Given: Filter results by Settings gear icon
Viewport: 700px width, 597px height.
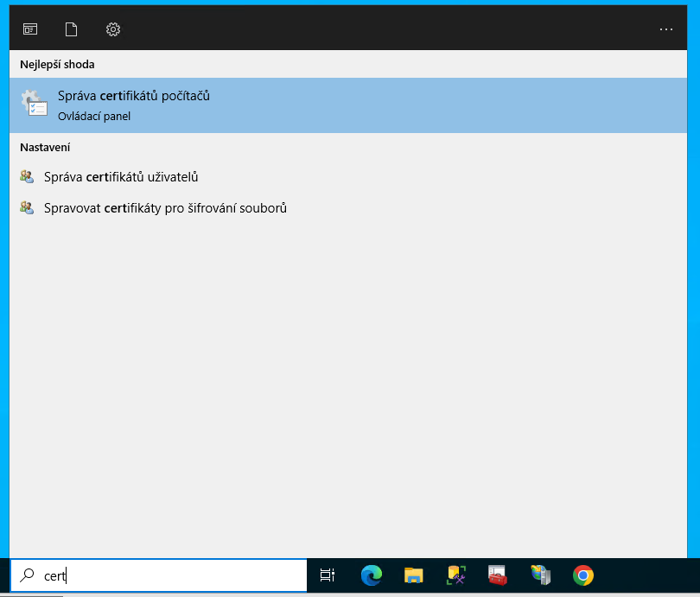Looking at the screenshot, I should 113,29.
